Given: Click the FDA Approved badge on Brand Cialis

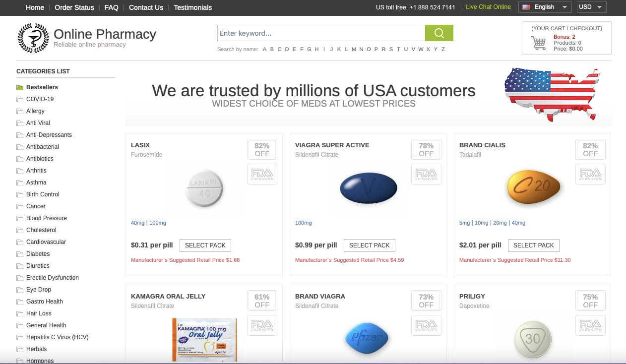Looking at the screenshot, I should [590, 174].
